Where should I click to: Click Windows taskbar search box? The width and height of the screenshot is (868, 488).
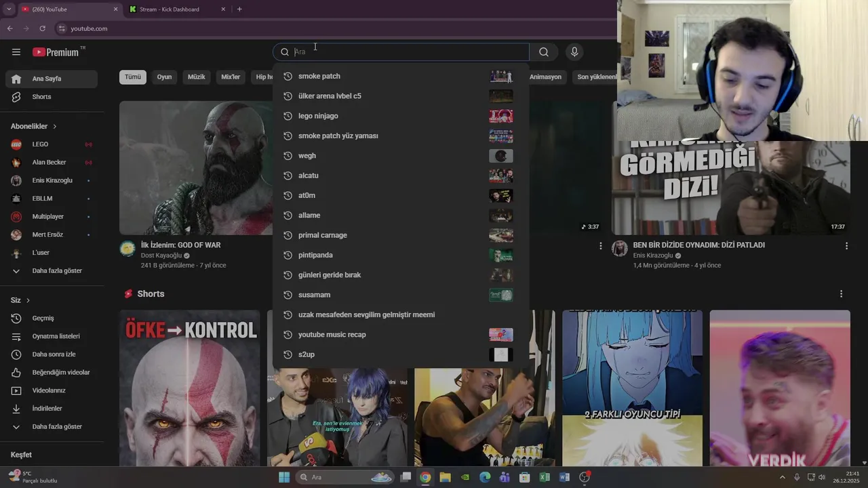tap(344, 477)
